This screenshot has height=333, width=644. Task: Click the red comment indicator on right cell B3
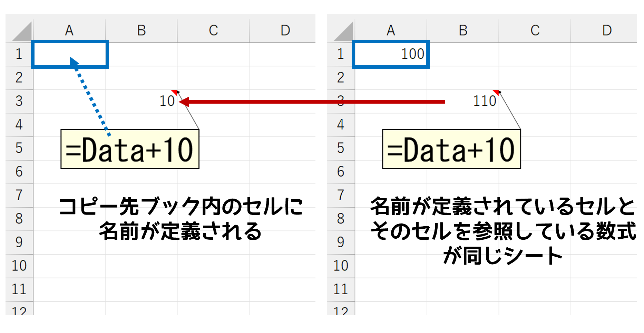pyautogui.click(x=496, y=92)
